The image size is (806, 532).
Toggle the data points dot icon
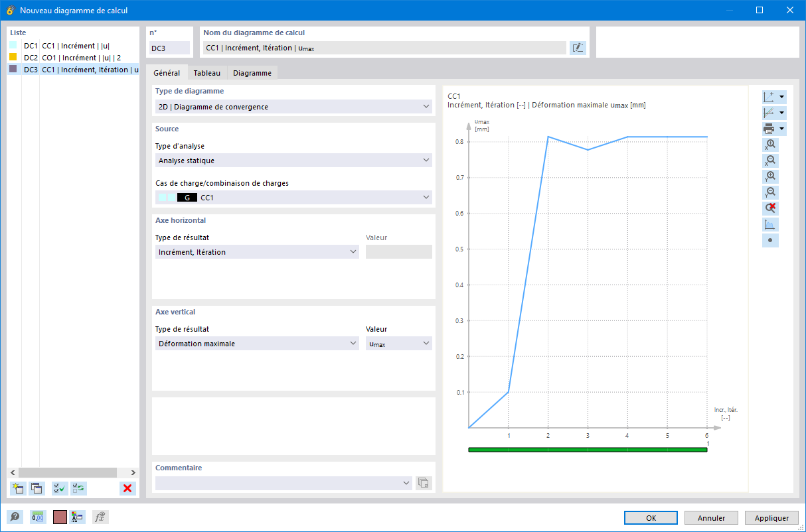tap(770, 240)
